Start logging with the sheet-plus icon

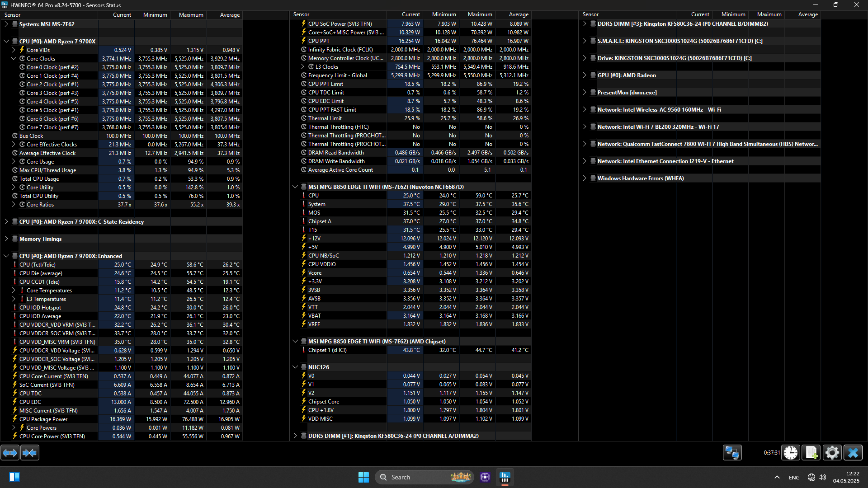coord(811,452)
